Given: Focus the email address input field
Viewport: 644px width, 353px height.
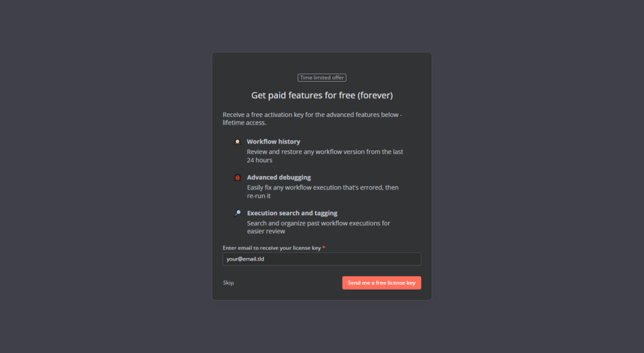Looking at the screenshot, I should click(x=322, y=259).
